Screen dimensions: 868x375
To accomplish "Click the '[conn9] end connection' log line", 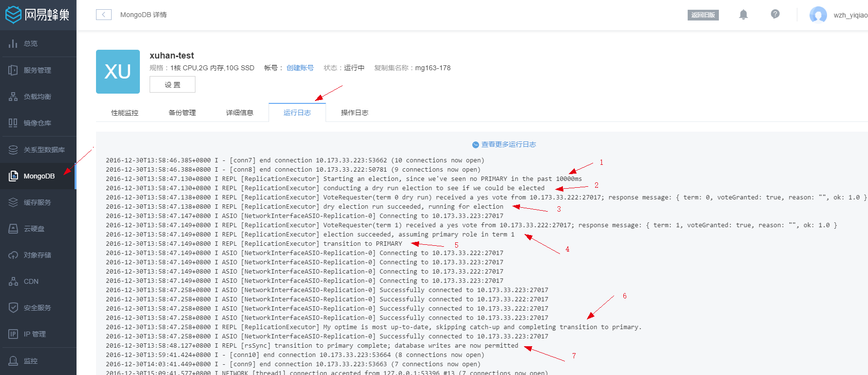I will pyautogui.click(x=293, y=364).
